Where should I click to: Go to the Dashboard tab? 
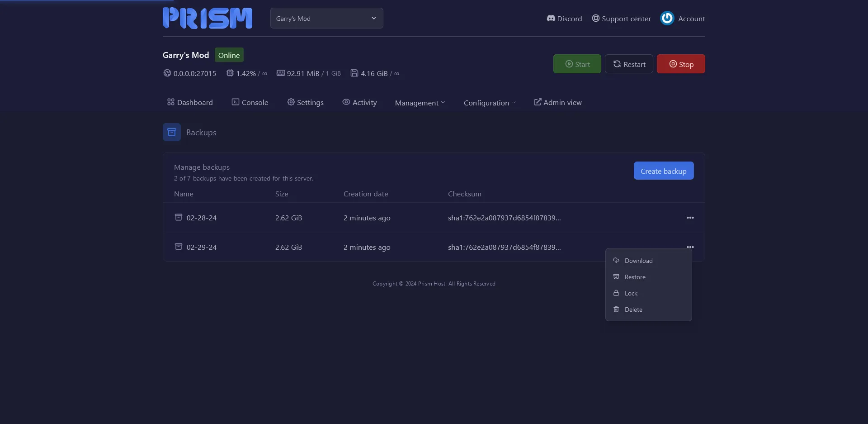click(190, 102)
